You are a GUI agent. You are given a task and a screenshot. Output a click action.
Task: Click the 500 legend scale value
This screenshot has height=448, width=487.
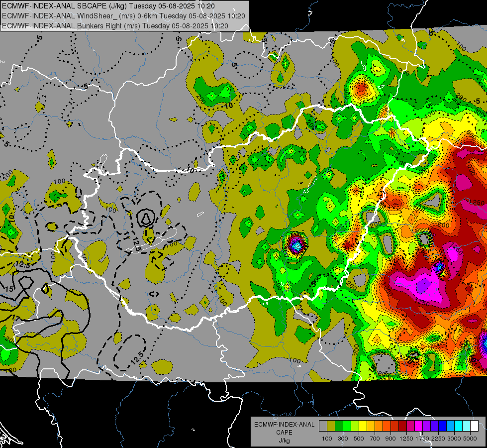click(x=359, y=439)
